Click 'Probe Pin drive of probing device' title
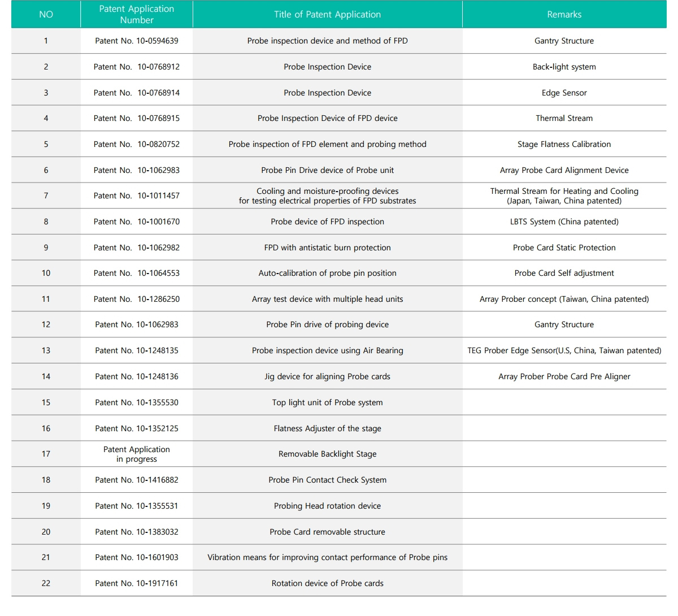Screen dimensions: 678x616 (x=327, y=324)
